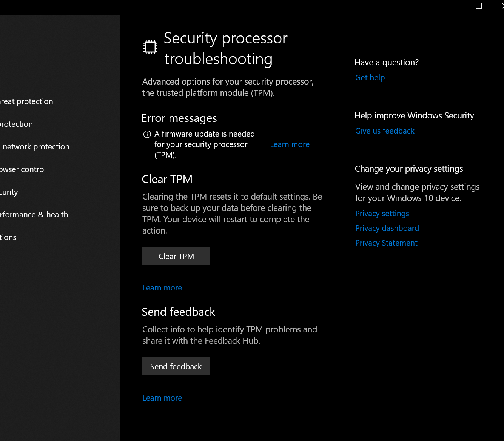
Task: Click 'Change your privacy settings' heading
Action: click(x=409, y=169)
